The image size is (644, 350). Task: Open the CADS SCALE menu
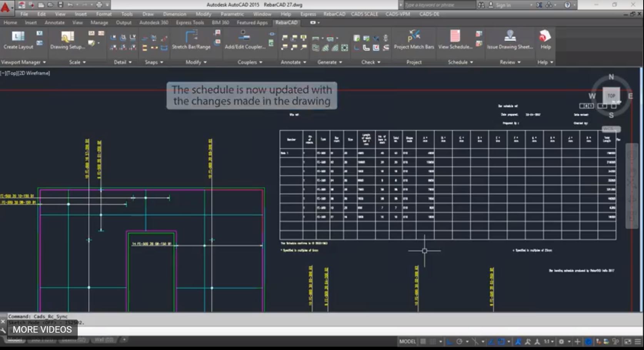point(364,14)
